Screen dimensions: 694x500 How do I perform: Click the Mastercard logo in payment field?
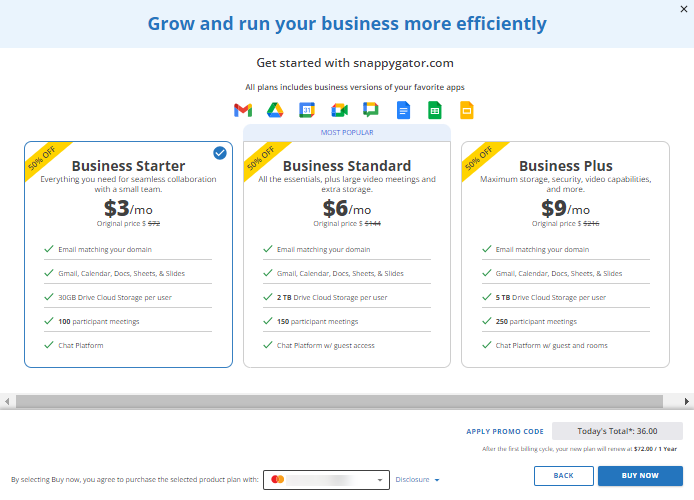tap(278, 479)
